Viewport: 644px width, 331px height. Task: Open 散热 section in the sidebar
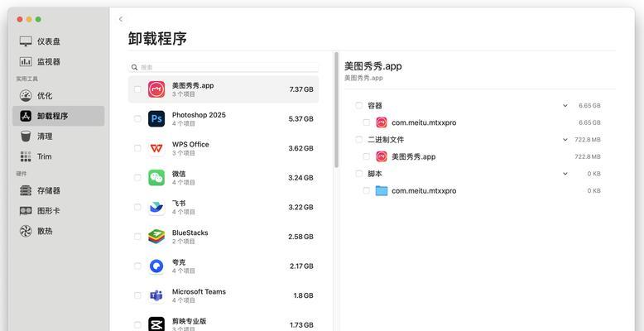click(58, 231)
